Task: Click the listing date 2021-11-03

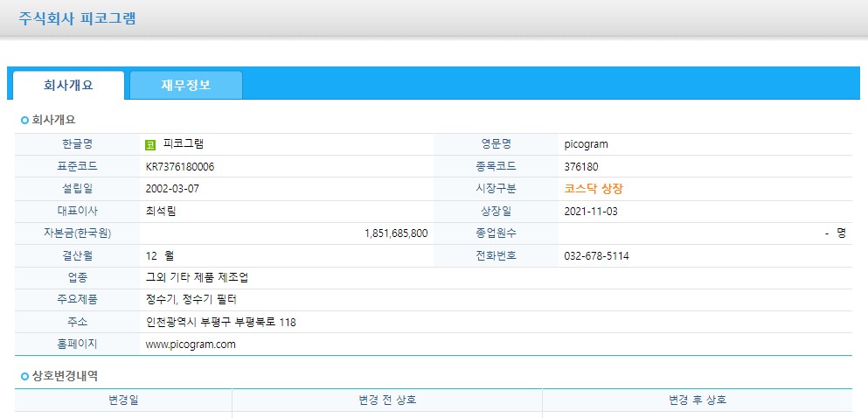Action: 591,211
